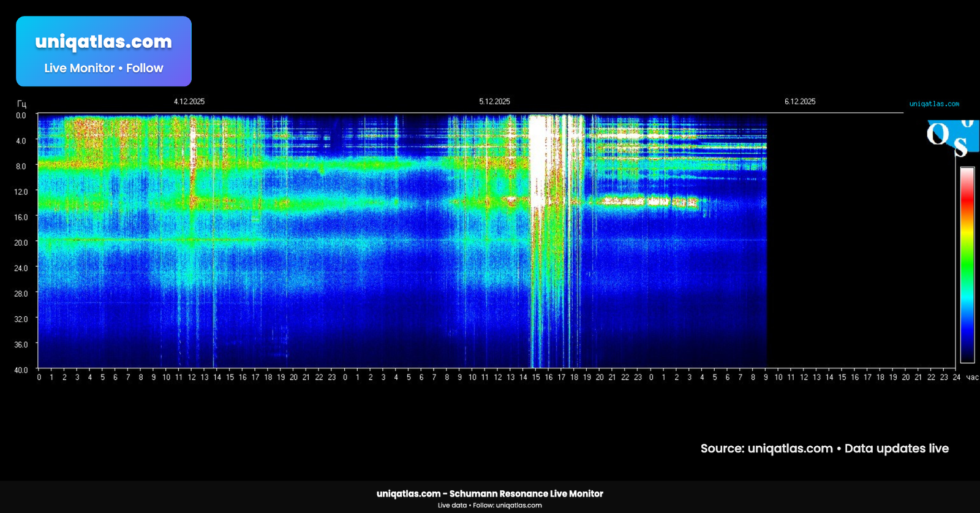Click the 12.0 frequency axis label
Screen dimensions: 980x513
coord(21,192)
